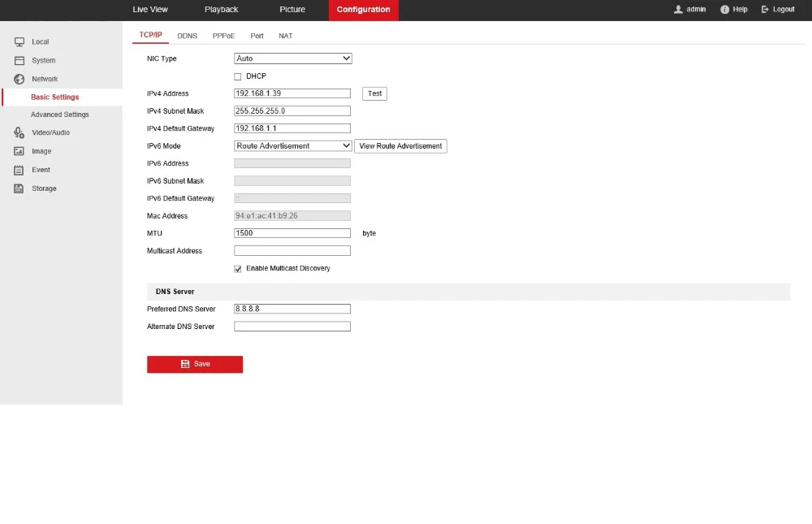
Task: Click the Storage sidebar icon
Action: pos(17,188)
